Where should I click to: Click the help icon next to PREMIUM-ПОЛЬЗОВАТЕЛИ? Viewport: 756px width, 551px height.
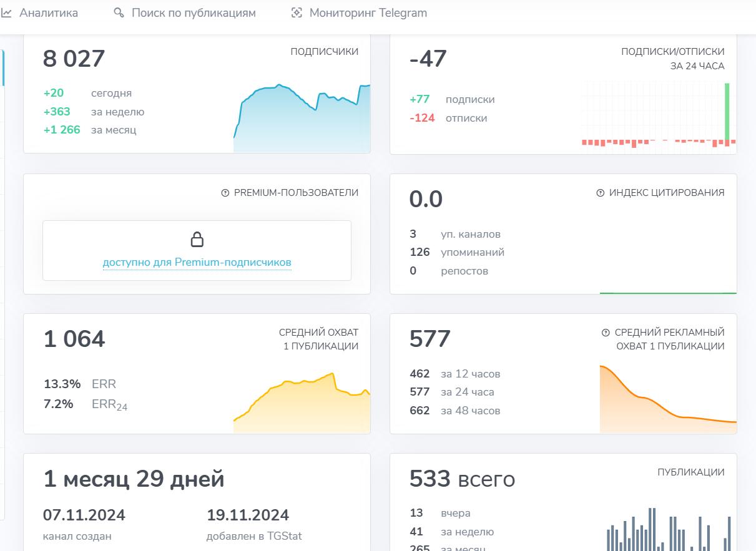225,193
